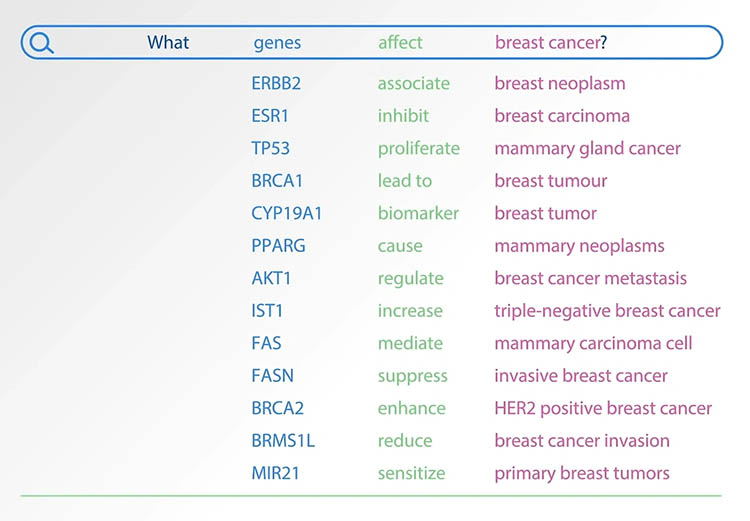Pick the 'biomarker' relation term

point(418,213)
